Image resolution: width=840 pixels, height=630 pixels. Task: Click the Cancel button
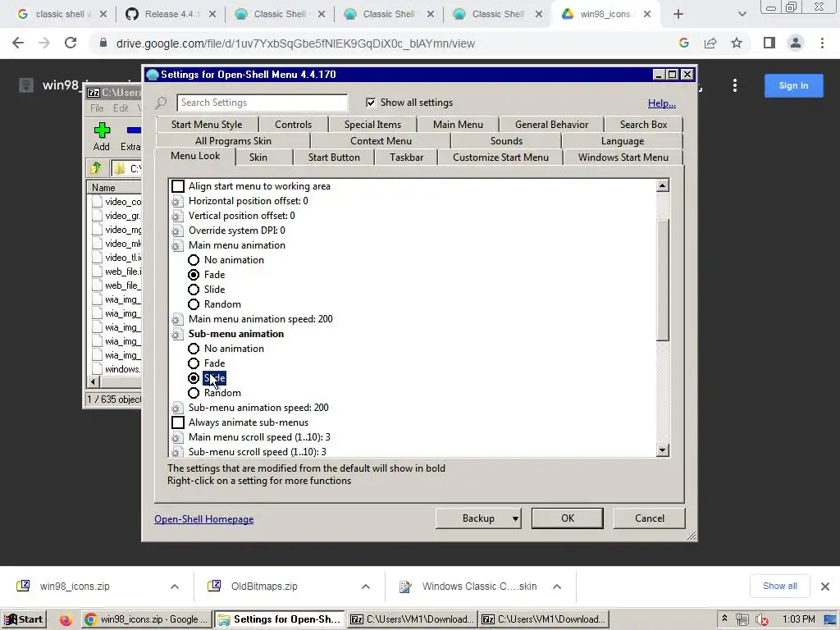[650, 518]
